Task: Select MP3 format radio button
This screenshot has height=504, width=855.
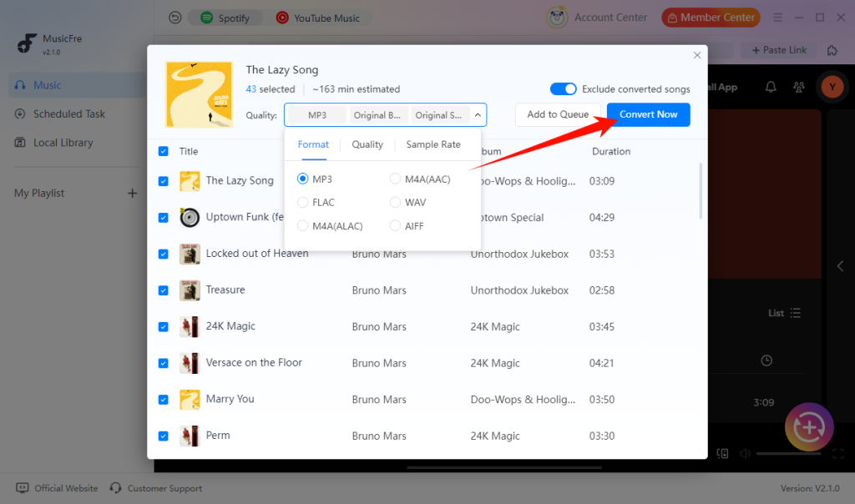Action: pos(302,179)
